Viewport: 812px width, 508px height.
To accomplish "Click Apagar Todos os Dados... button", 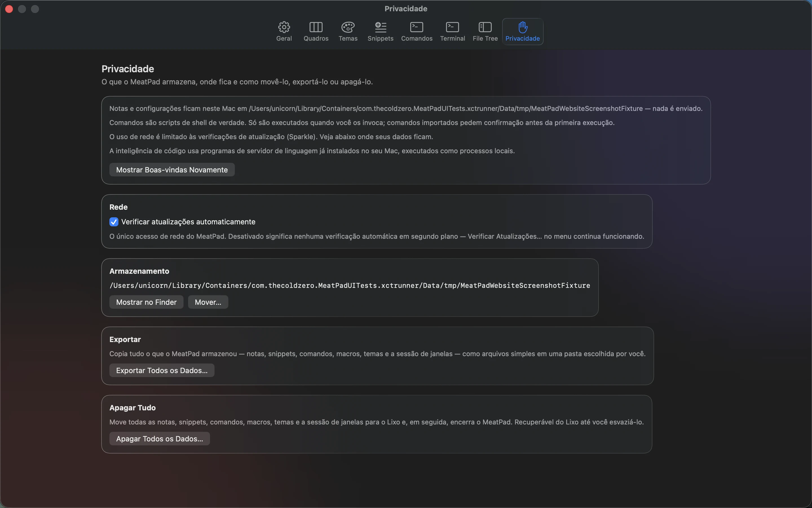I will 160,439.
